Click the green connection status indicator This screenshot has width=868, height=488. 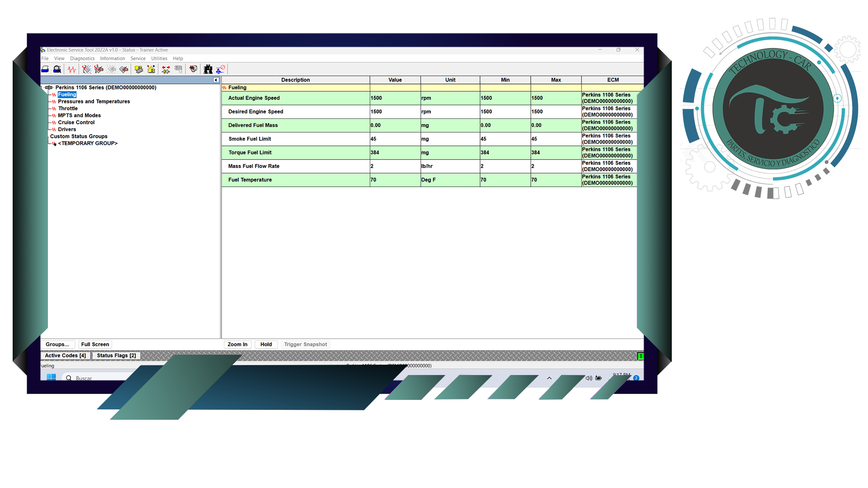point(640,356)
